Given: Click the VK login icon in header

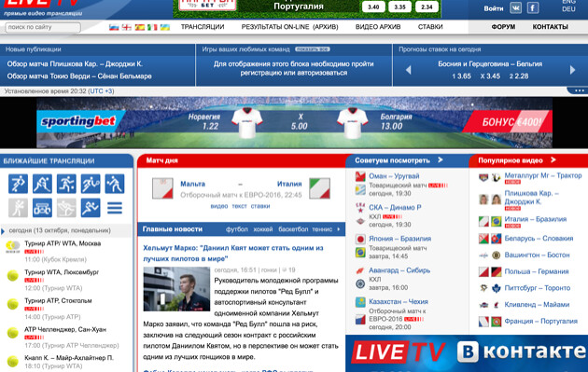Looking at the screenshot, I should (515, 7).
